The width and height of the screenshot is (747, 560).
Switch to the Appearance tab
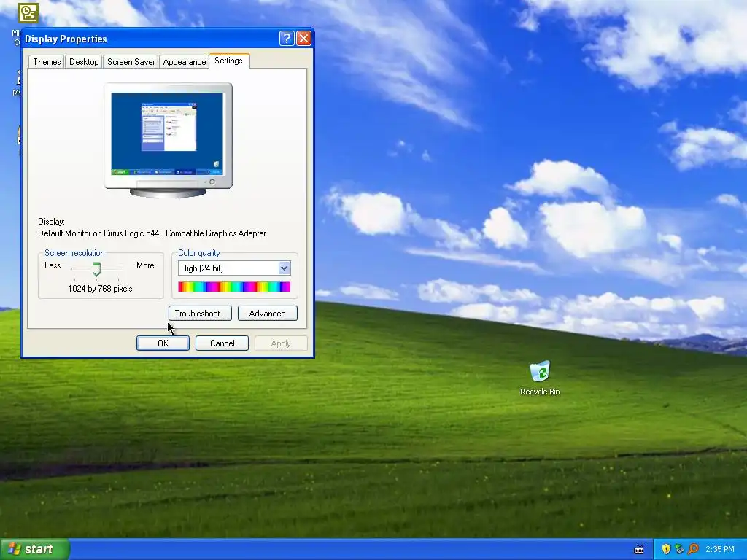[x=185, y=62]
